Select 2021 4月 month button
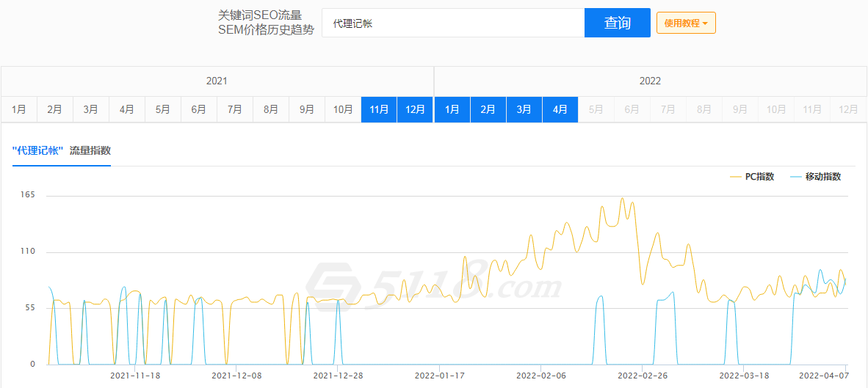 (127, 109)
